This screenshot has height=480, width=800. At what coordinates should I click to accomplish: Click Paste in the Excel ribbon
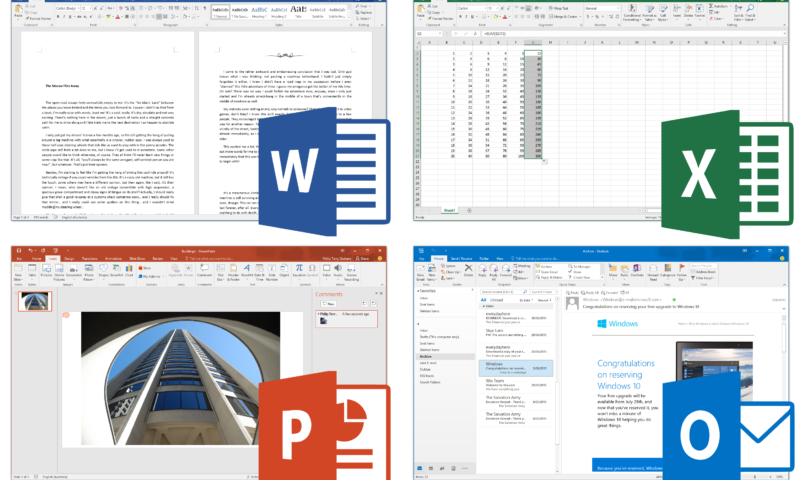coord(420,11)
